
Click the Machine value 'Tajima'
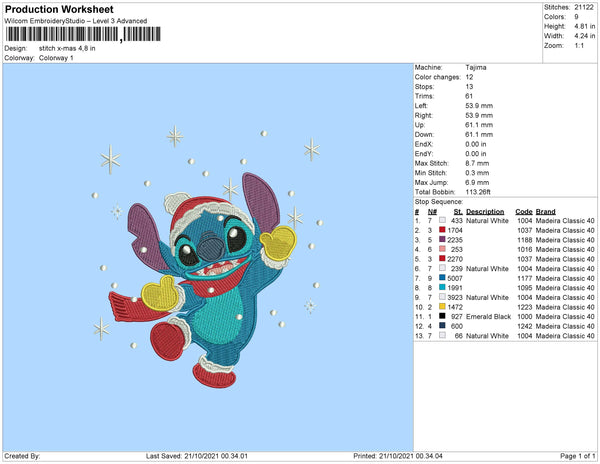(476, 67)
